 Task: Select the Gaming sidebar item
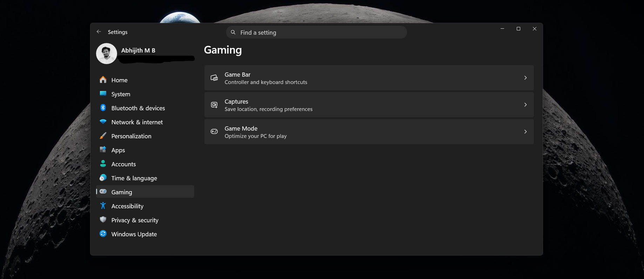click(x=145, y=192)
